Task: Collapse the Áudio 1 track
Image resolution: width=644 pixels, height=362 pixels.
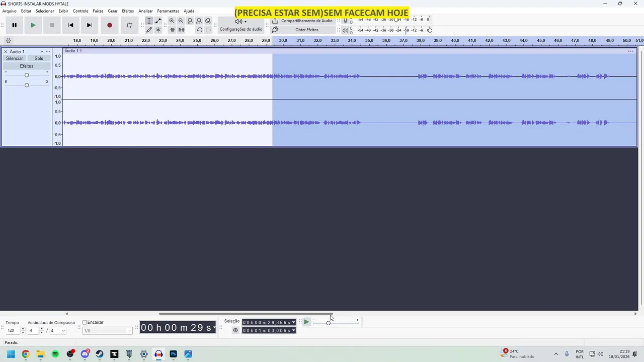Action: [x=42, y=52]
